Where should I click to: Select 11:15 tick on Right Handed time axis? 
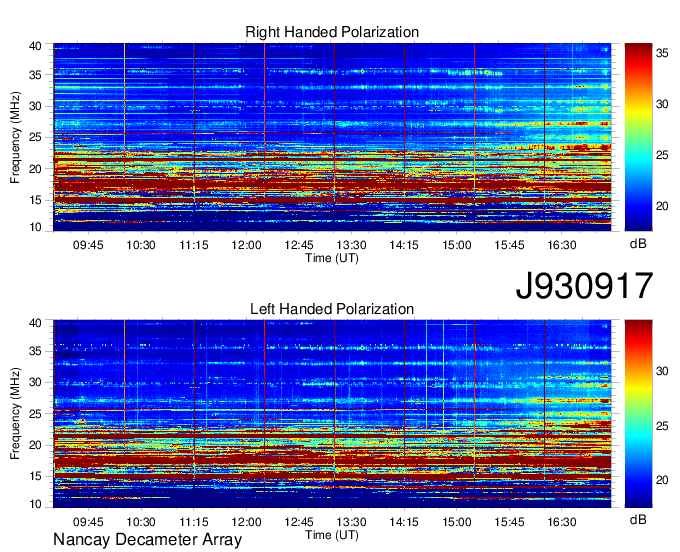(193, 245)
